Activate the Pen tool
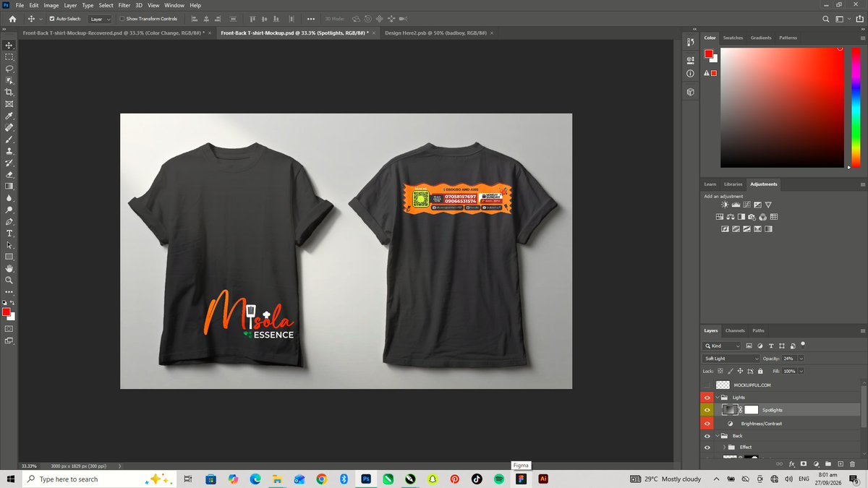Image resolution: width=868 pixels, height=488 pixels. pos(9,221)
